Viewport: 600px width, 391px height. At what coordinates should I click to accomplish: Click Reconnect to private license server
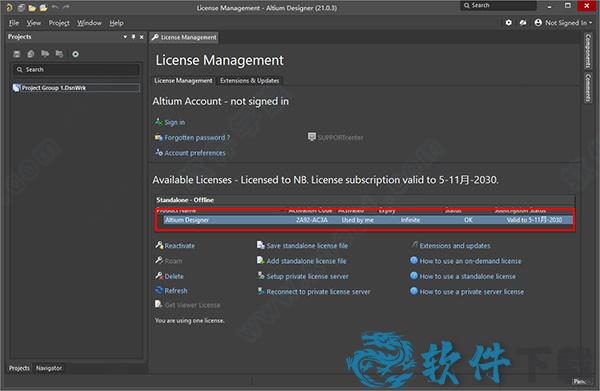(318, 292)
